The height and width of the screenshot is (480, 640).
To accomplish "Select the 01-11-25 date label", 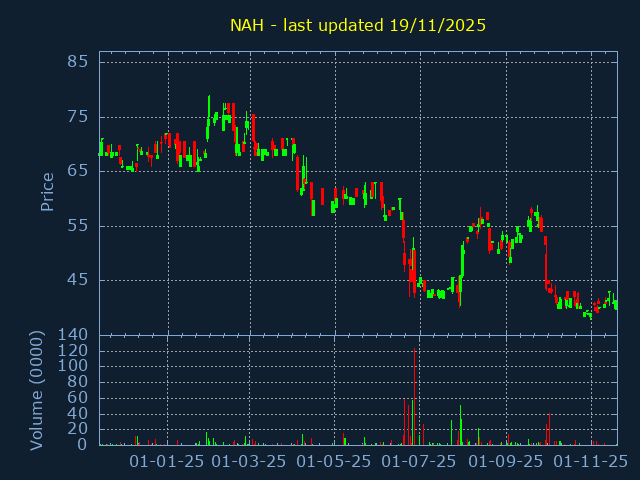I will pyautogui.click(x=590, y=462).
